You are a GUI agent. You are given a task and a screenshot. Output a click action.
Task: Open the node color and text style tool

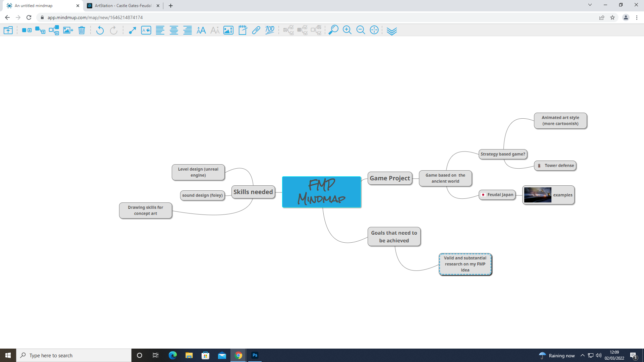tap(146, 30)
